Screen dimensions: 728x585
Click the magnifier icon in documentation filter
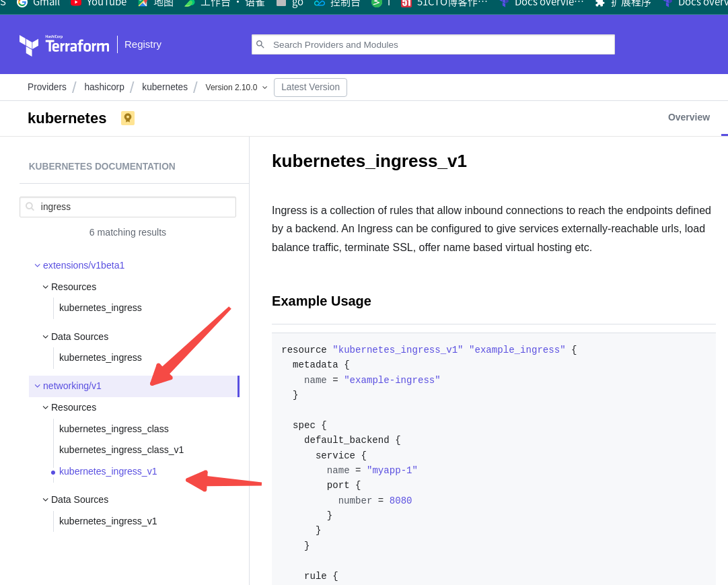click(x=30, y=207)
